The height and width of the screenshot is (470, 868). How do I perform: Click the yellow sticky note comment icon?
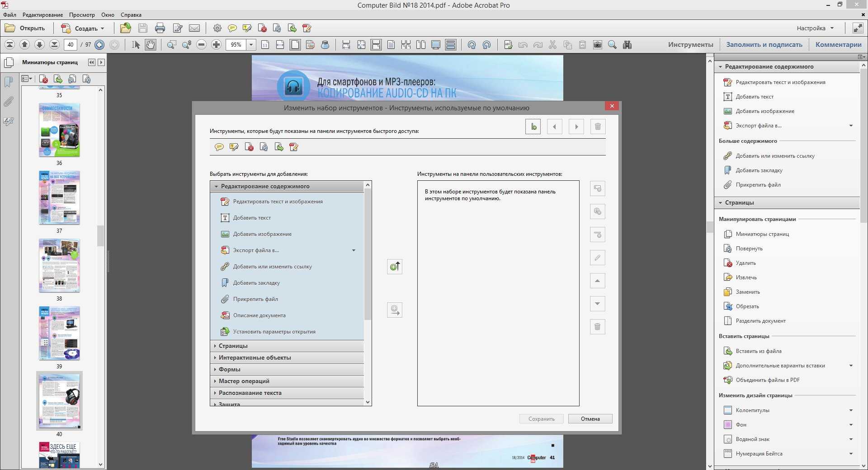[x=232, y=28]
